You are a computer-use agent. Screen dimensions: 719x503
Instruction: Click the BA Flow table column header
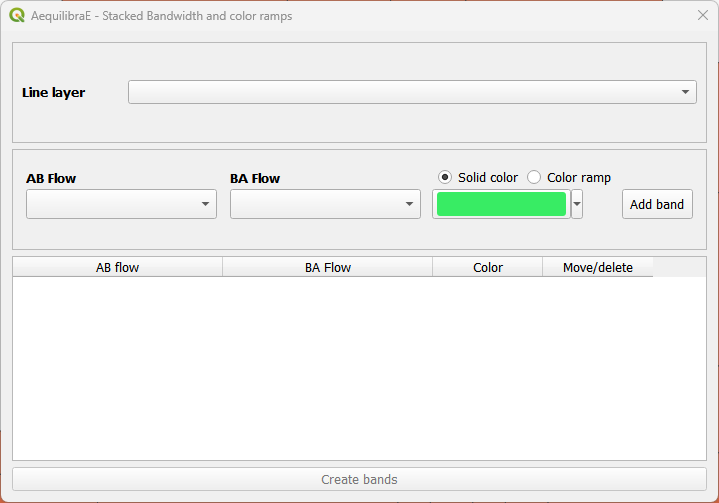[327, 267]
